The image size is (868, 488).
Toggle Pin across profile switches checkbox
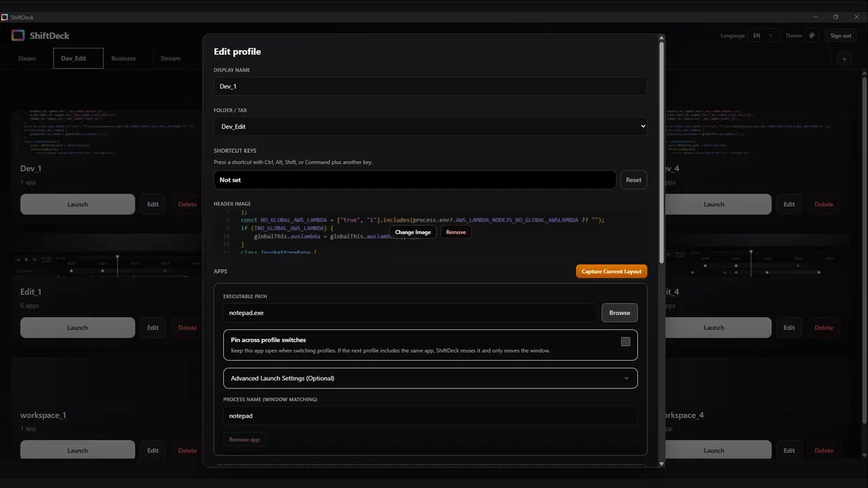point(625,342)
